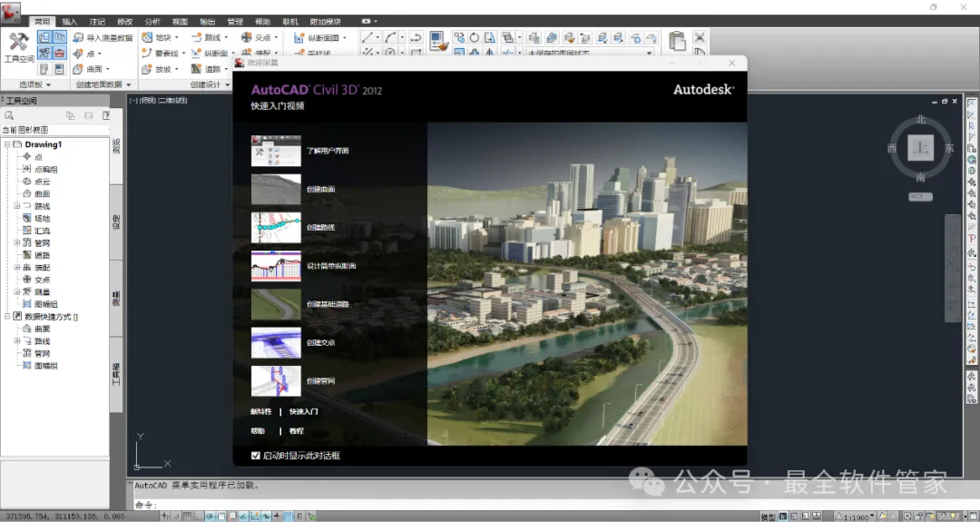The height and width of the screenshot is (522, 980).
Task: Switch to the 插入 Insert ribbon tab
Action: pyautogui.click(x=69, y=21)
